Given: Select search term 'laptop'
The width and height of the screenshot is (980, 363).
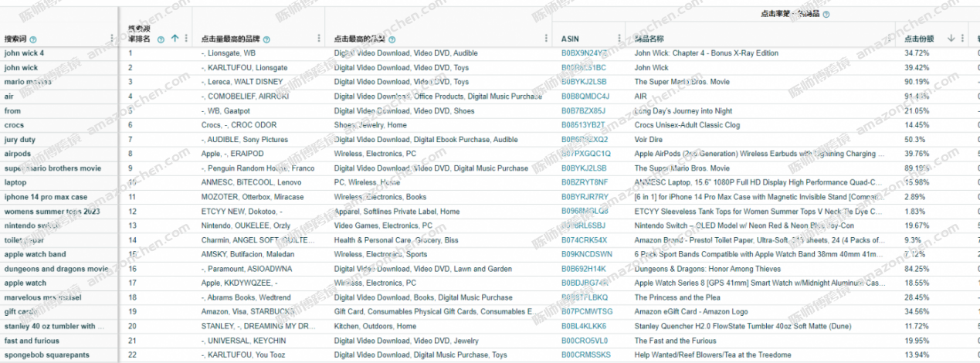Looking at the screenshot, I should tap(15, 182).
